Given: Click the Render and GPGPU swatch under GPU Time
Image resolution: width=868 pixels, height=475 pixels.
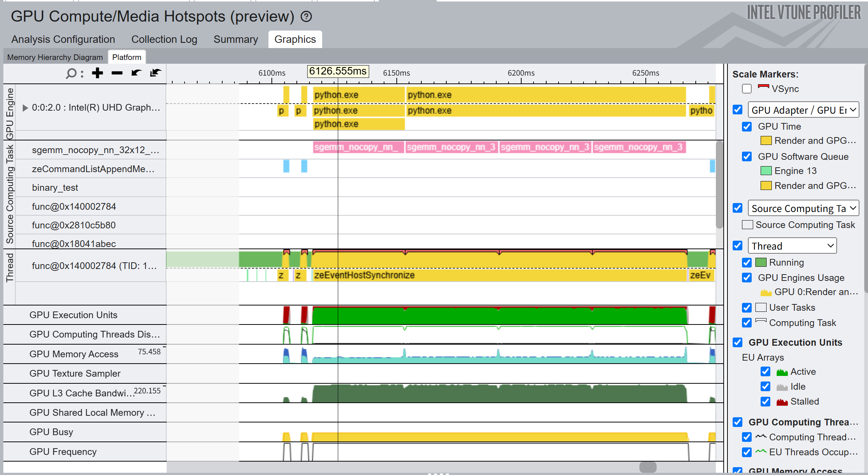Looking at the screenshot, I should pos(766,140).
